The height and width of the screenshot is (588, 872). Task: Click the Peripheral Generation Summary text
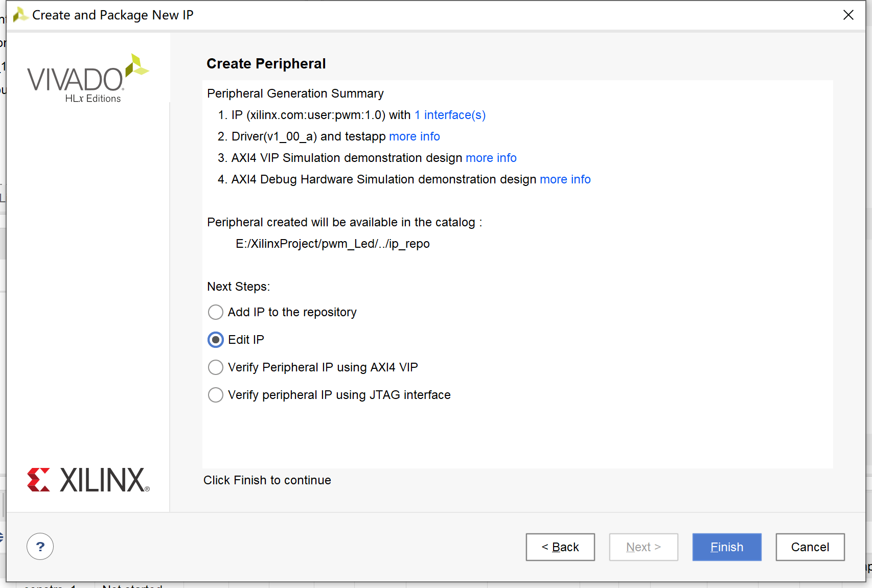[295, 93]
